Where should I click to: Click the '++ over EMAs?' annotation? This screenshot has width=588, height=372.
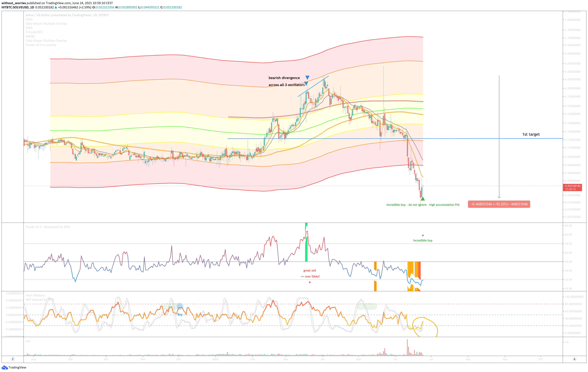[x=310, y=276]
